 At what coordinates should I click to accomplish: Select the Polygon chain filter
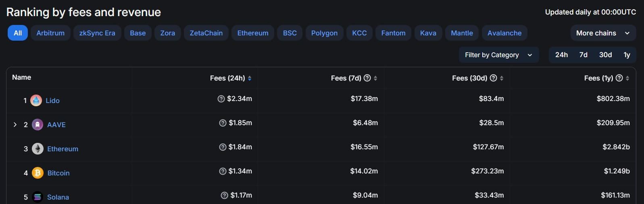click(x=324, y=33)
